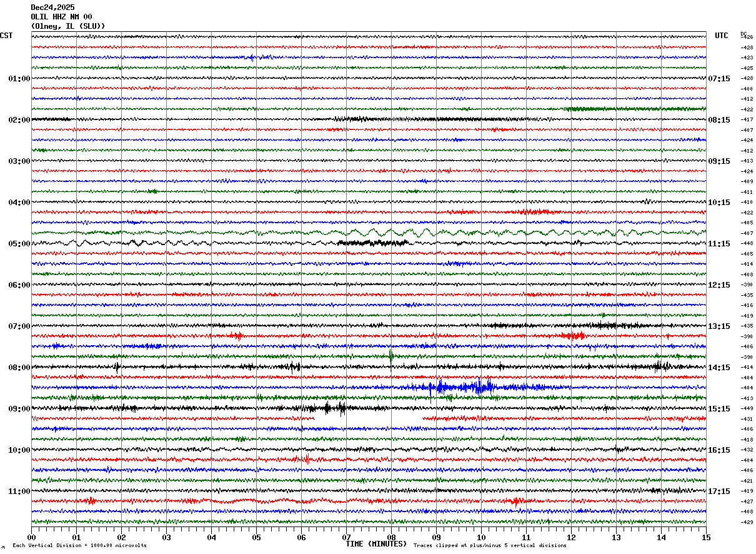
Task: Click the DC offset value -410
Action: 747,203
